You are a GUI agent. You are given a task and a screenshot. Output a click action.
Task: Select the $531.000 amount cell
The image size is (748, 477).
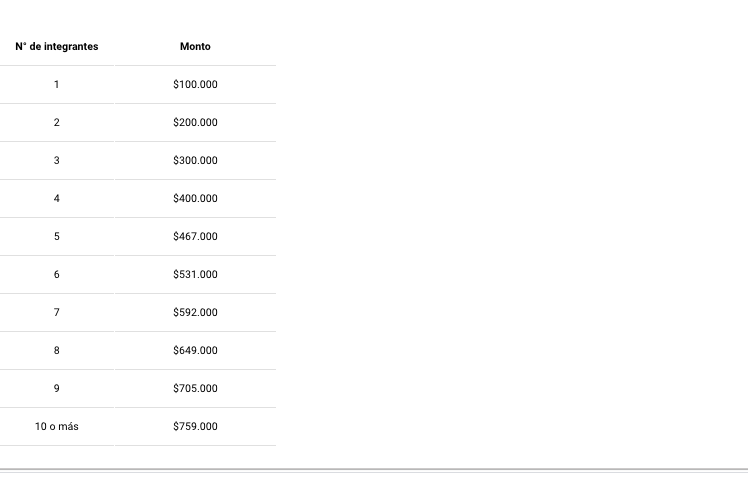[195, 274]
